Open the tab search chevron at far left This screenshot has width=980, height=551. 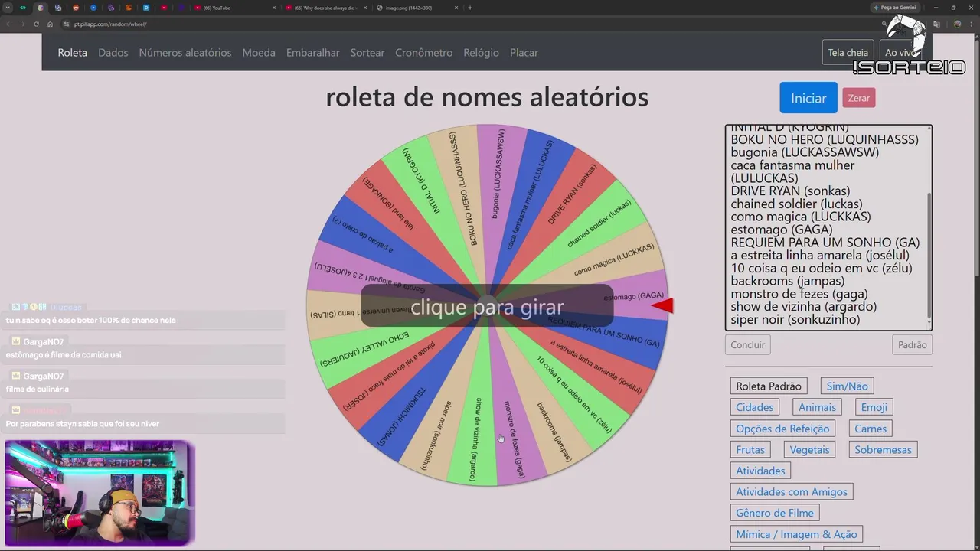click(8, 8)
